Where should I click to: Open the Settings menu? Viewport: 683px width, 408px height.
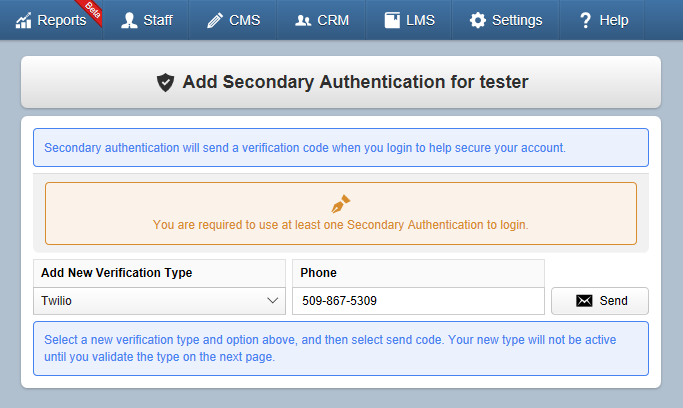[506, 20]
